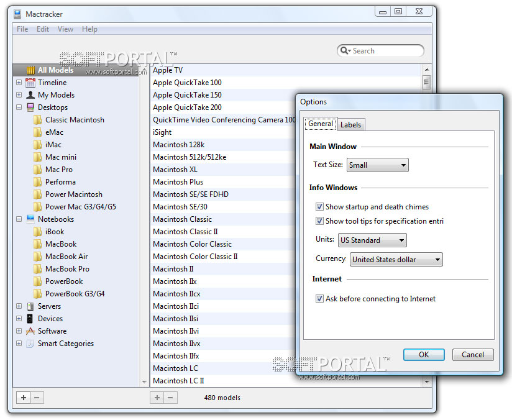Expand the Timeline tree node
The image size is (512, 420).
pyautogui.click(x=19, y=82)
